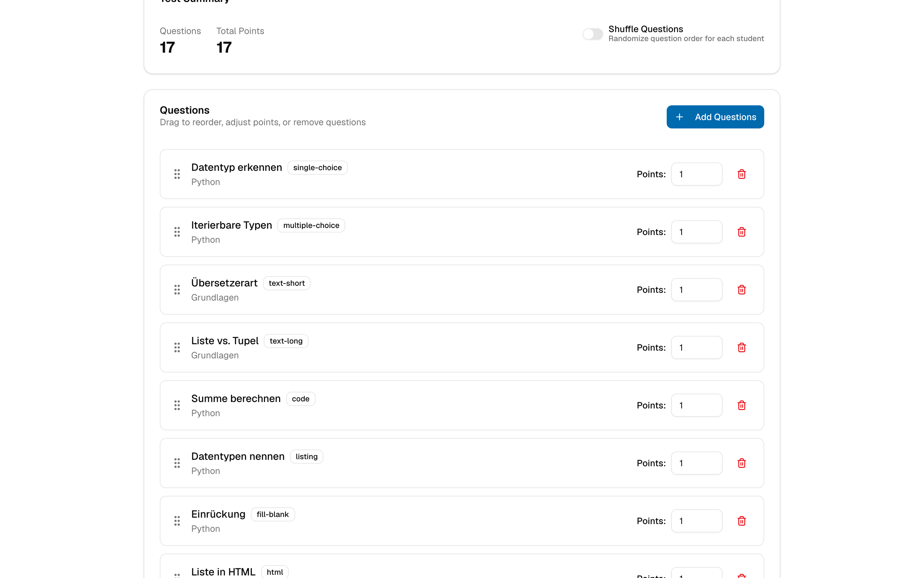Focus the points field for Einrückung
This screenshot has width=924, height=578.
[x=697, y=521]
